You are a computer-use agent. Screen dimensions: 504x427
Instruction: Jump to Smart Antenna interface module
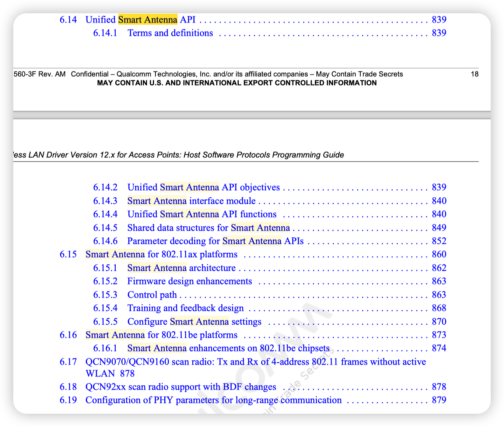coord(191,201)
